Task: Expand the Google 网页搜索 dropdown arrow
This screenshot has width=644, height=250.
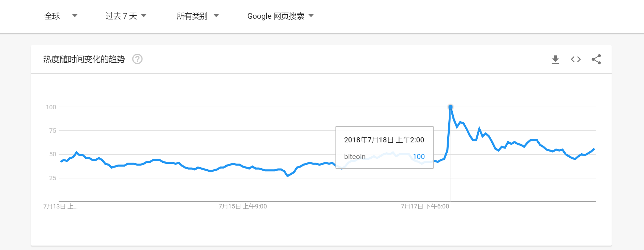Action: click(x=311, y=16)
